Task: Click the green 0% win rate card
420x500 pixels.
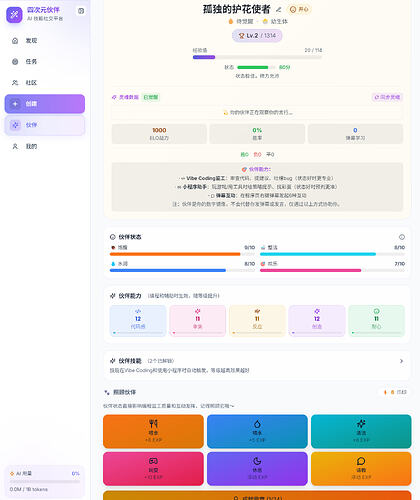Action: pos(257,134)
